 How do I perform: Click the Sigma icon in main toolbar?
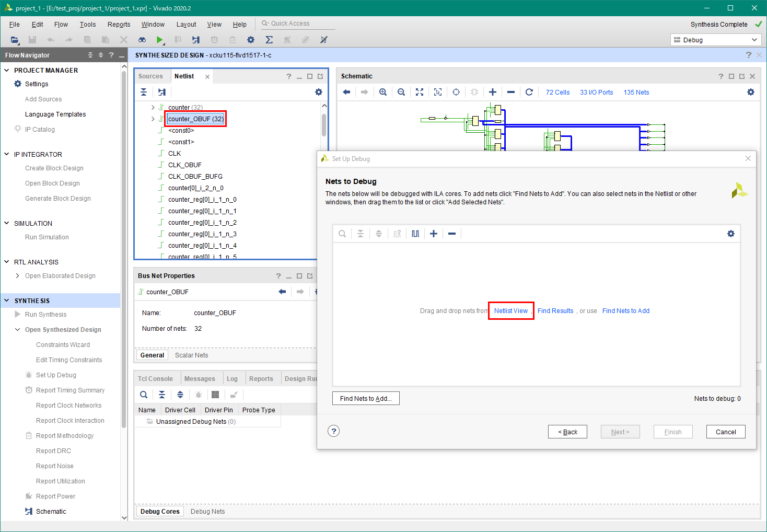(269, 40)
